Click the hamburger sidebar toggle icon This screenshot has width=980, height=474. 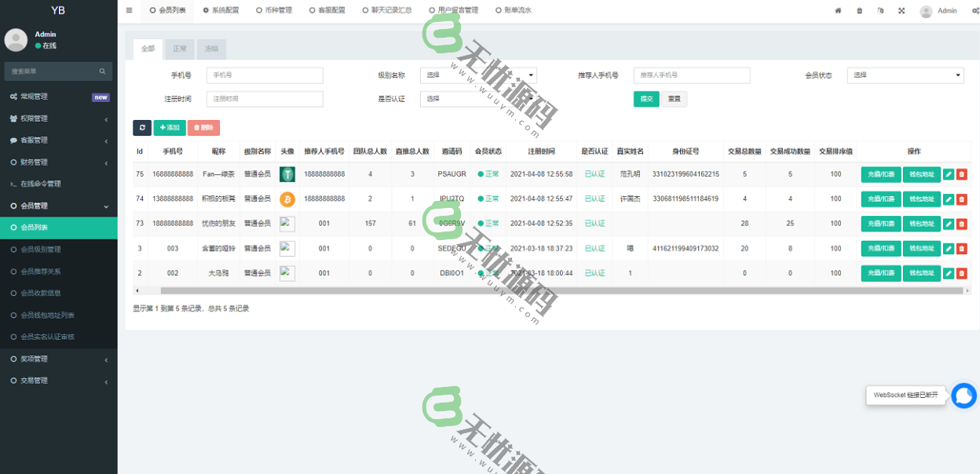(x=129, y=10)
